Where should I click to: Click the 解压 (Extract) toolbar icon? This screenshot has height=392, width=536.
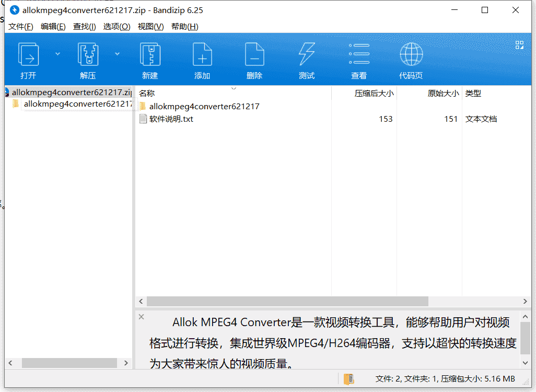click(x=88, y=54)
